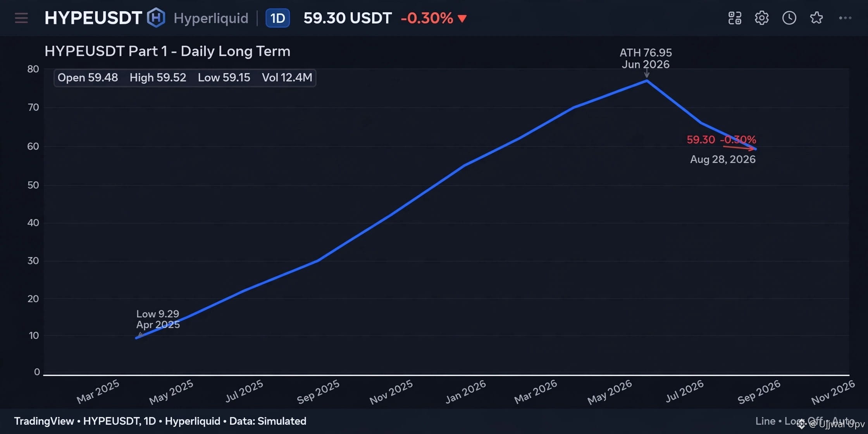The height and width of the screenshot is (434, 868).
Task: Click the Jul 2025 time axis label
Action: click(x=245, y=391)
